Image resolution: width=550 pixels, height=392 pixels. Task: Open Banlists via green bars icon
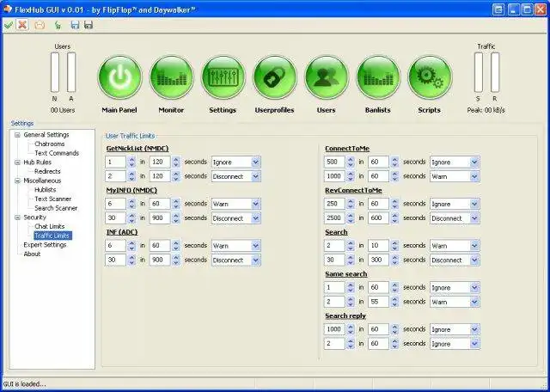point(378,77)
